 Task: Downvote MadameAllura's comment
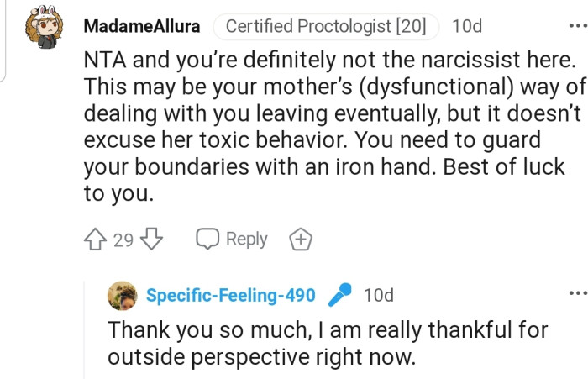150,240
